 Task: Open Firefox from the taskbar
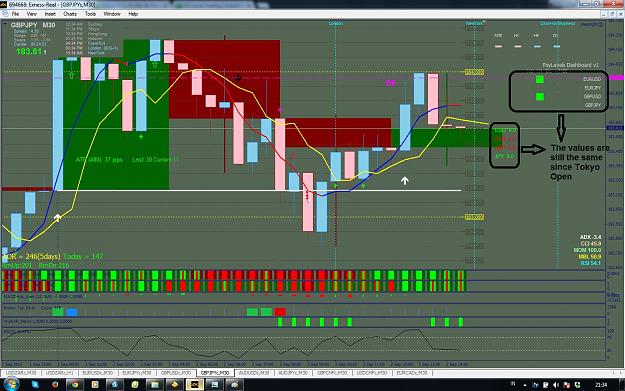click(x=55, y=385)
